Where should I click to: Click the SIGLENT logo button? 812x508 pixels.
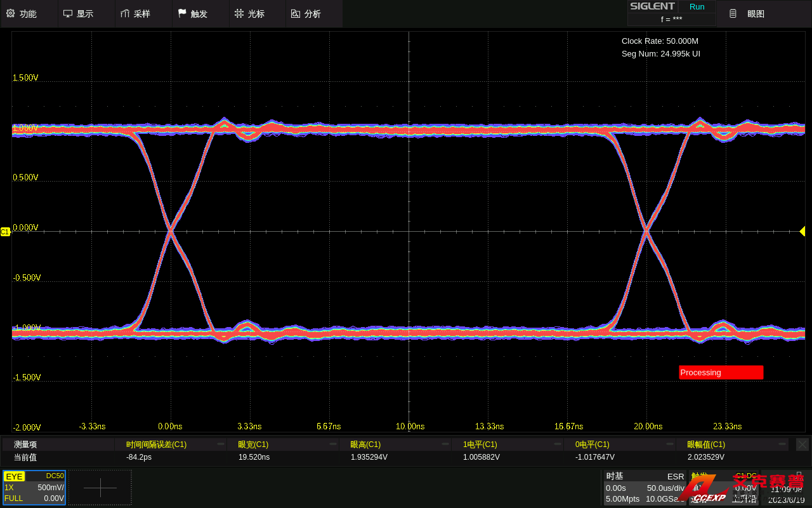point(652,6)
